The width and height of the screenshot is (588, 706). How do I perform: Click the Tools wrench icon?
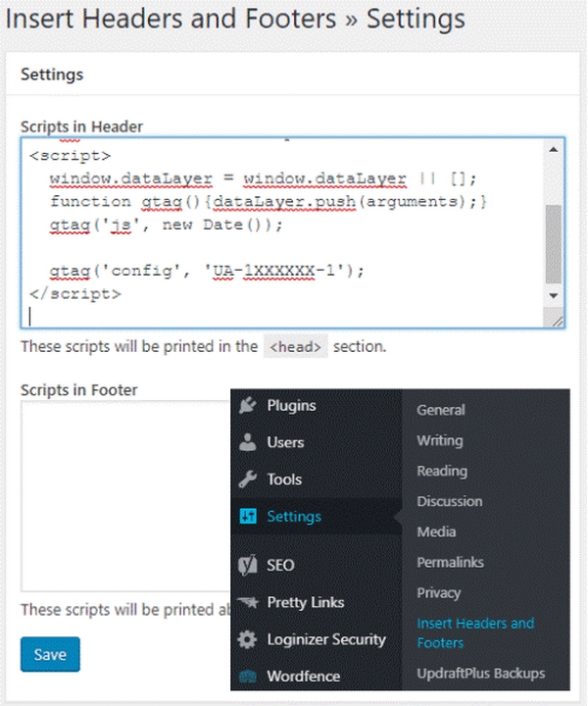[247, 479]
